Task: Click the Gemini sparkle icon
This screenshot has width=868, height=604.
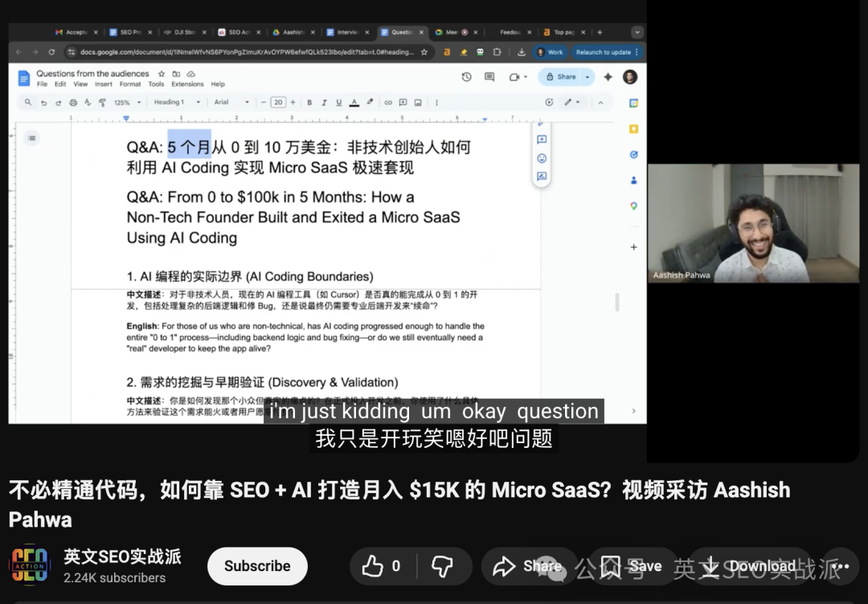Action: pos(608,77)
